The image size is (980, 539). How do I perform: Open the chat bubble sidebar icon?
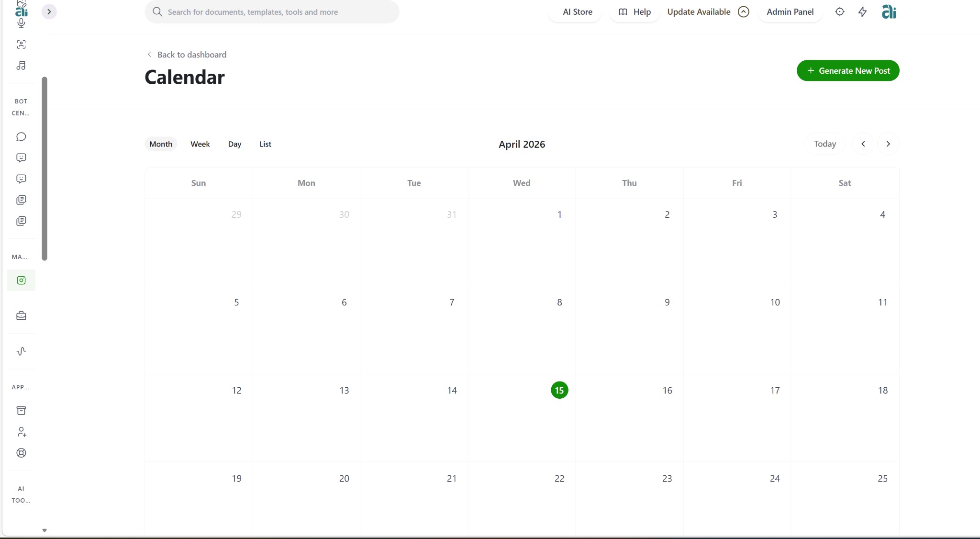[21, 137]
